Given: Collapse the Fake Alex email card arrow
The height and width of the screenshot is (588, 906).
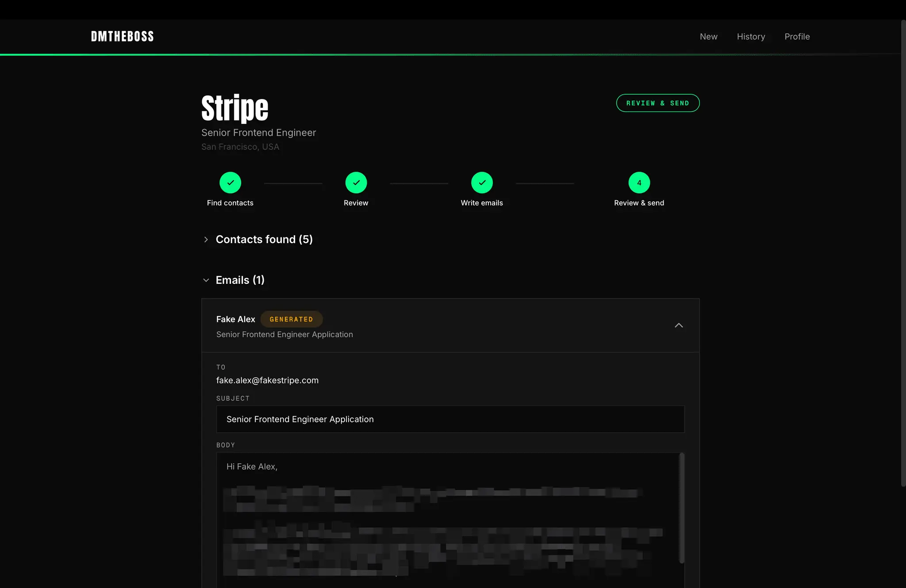Looking at the screenshot, I should coord(679,325).
